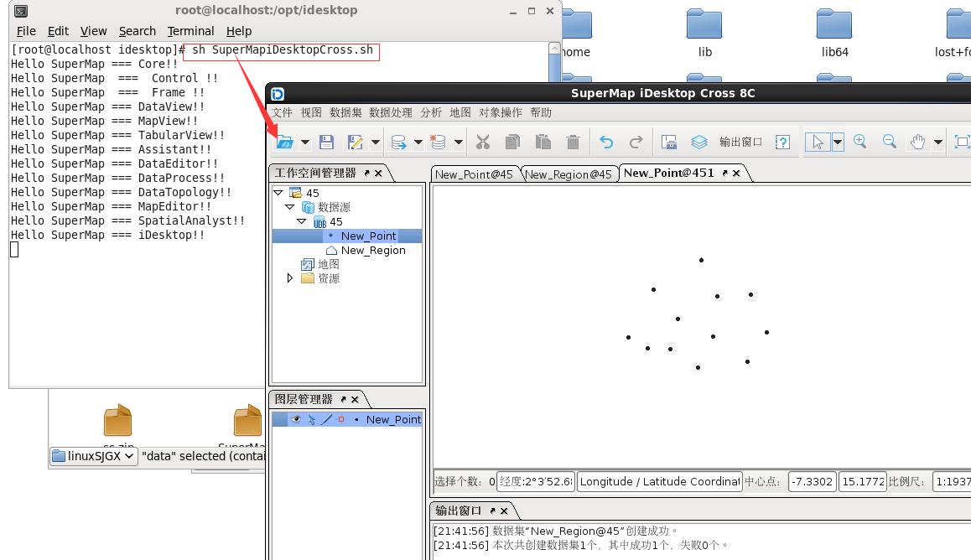Float the layer manager panel
This screenshot has height=560, width=971.
344,400
